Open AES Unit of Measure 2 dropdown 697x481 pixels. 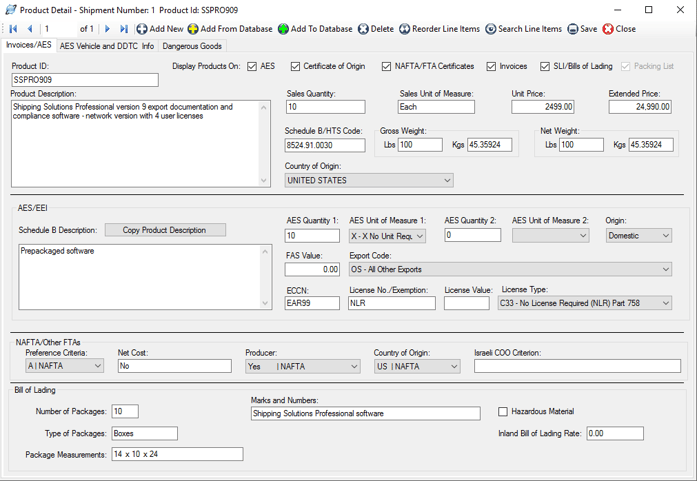click(x=550, y=236)
